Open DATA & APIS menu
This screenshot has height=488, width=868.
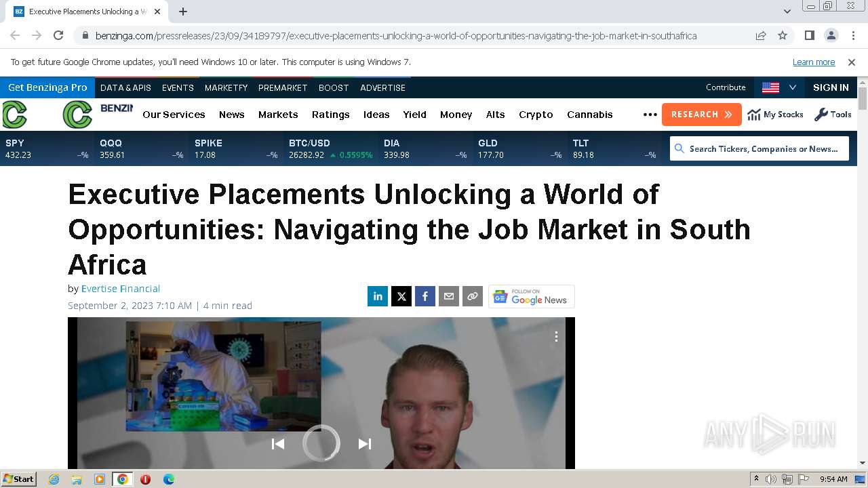click(x=125, y=87)
